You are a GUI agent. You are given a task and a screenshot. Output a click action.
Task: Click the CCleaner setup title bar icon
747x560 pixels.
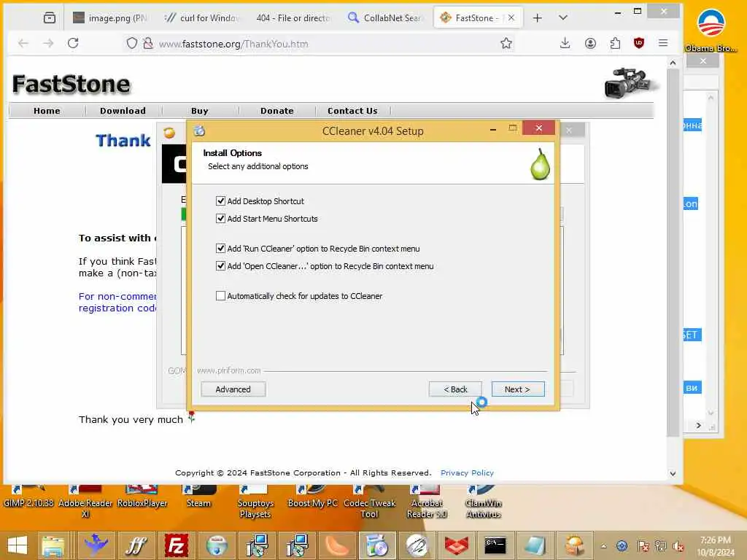[x=199, y=131]
